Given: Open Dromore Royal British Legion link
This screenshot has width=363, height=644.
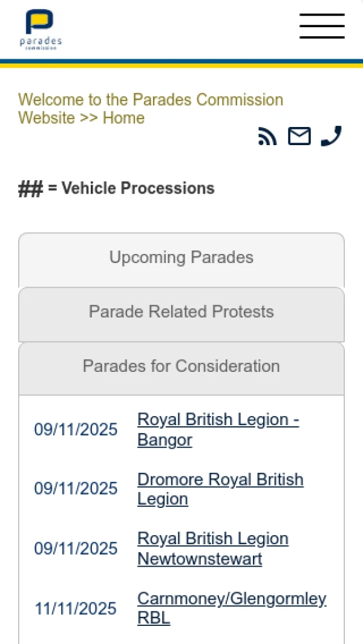Looking at the screenshot, I should (220, 489).
